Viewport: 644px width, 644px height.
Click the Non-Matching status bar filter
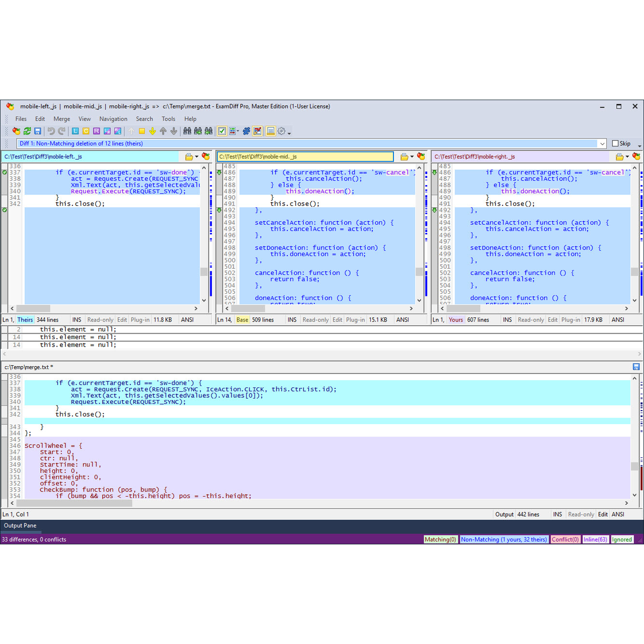(503, 539)
